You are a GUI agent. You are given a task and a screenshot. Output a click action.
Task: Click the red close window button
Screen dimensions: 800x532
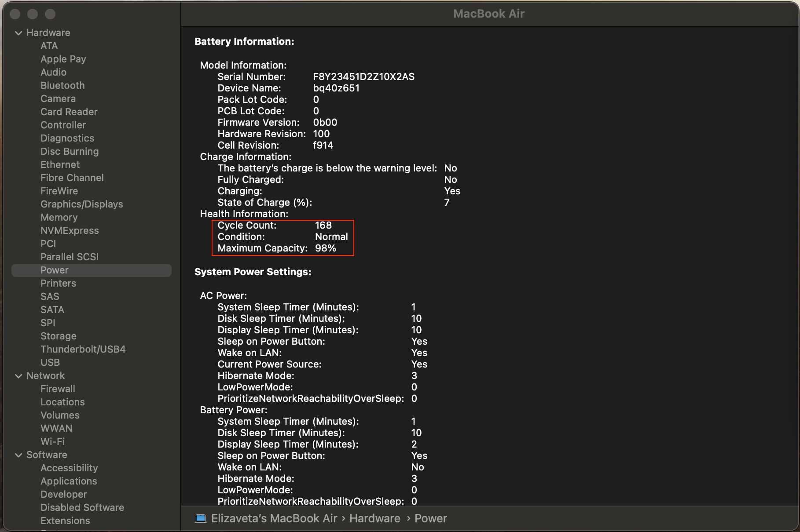pyautogui.click(x=15, y=14)
